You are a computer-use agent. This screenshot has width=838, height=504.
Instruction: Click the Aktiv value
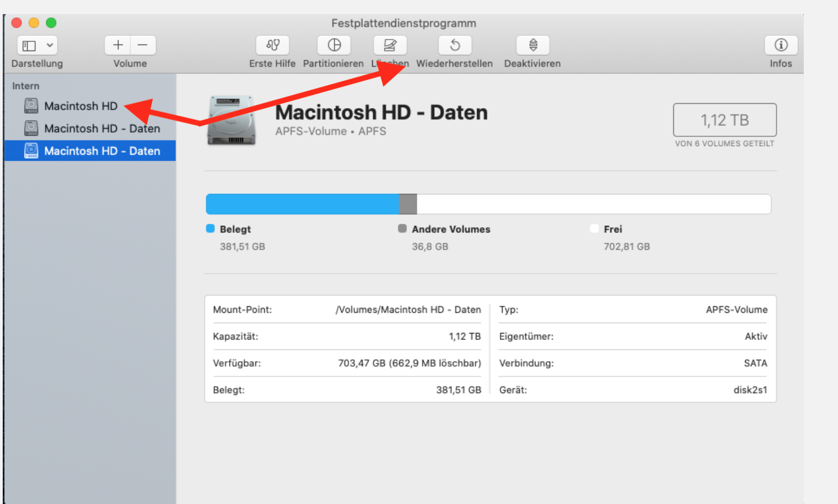[756, 337]
